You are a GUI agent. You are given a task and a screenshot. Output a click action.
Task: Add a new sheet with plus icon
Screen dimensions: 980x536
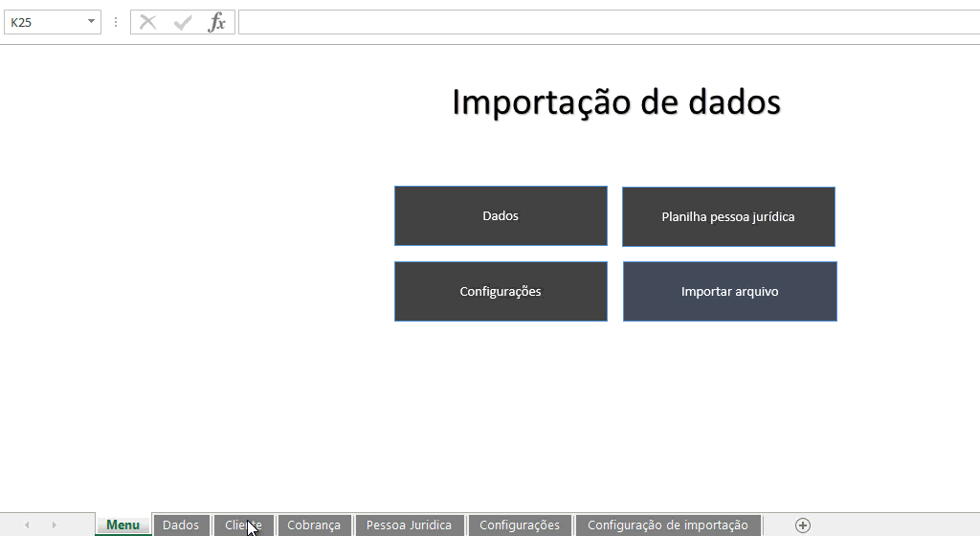click(x=803, y=525)
